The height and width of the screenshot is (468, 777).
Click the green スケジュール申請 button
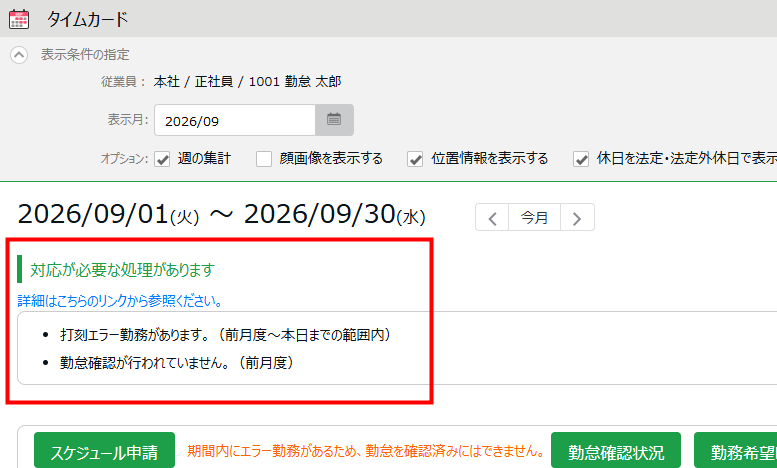point(105,452)
